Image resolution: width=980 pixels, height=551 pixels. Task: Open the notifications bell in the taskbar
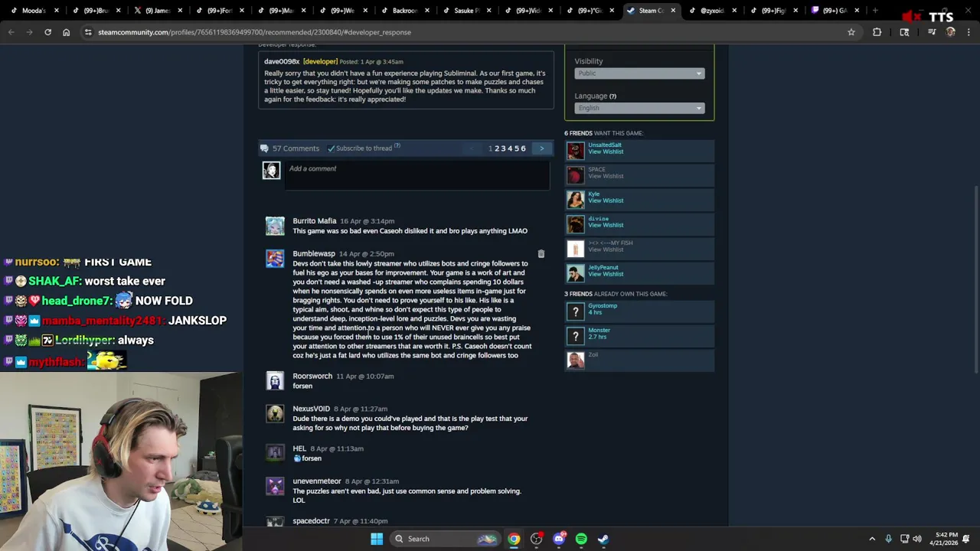click(966, 539)
